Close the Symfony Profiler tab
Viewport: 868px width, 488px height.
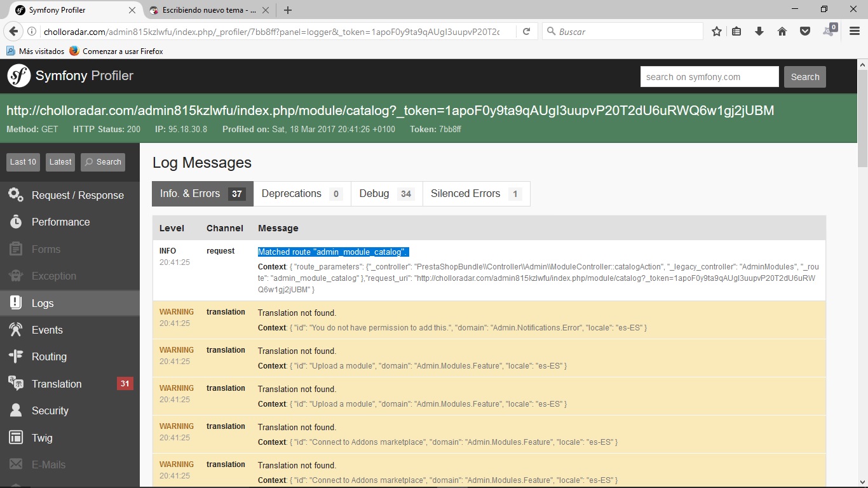132,10
